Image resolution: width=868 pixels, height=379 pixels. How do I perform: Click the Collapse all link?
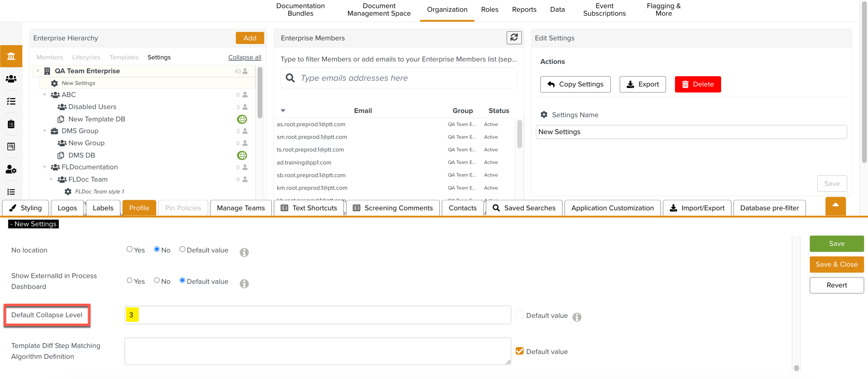pyautogui.click(x=244, y=57)
